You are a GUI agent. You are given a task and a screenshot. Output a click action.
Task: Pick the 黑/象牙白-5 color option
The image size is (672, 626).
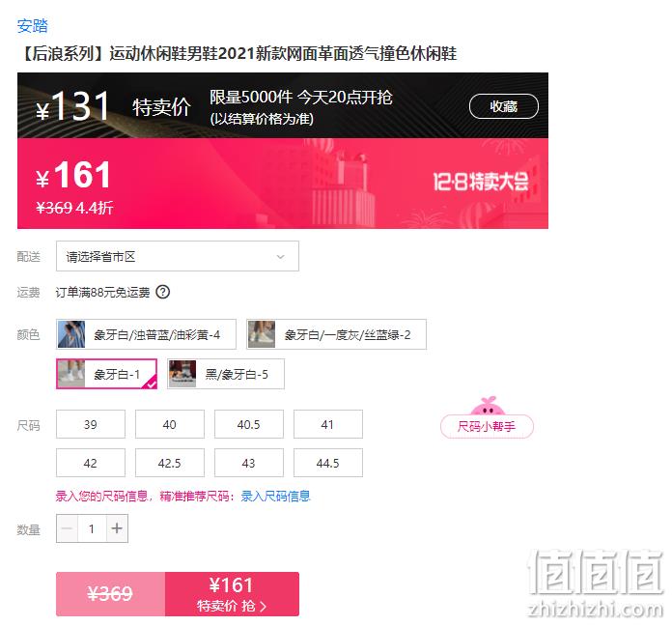(x=226, y=374)
